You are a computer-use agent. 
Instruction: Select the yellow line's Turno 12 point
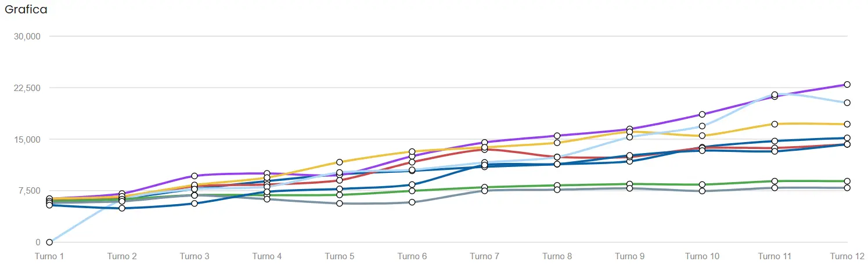coord(847,124)
